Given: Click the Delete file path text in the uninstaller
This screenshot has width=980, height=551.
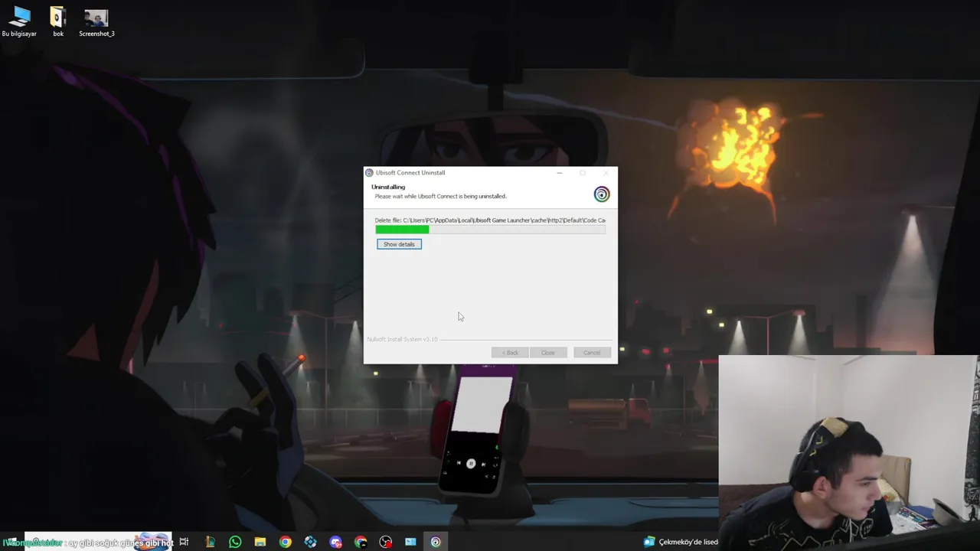Looking at the screenshot, I should pos(490,220).
